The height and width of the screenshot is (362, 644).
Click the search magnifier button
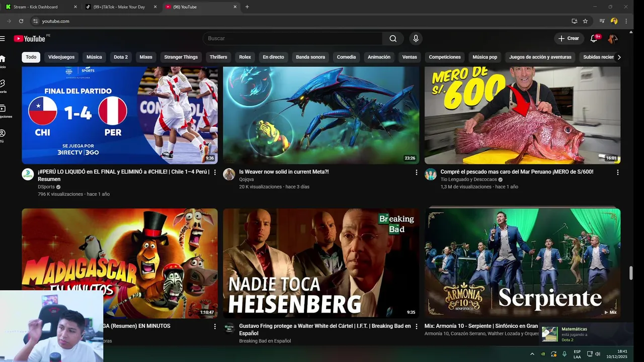click(393, 39)
